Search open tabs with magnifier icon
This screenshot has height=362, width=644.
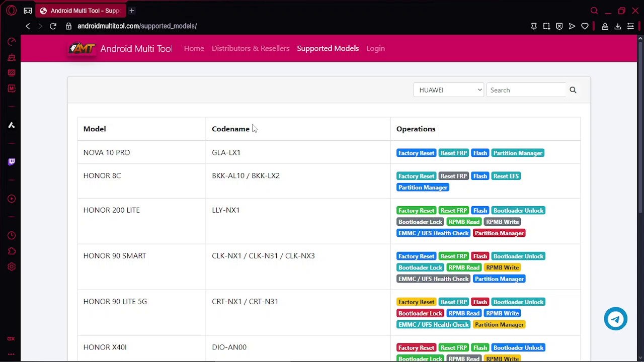click(x=594, y=11)
